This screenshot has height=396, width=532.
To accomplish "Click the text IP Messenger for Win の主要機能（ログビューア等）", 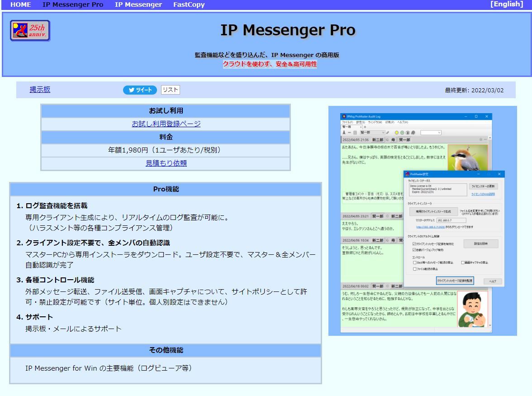I will point(110,368).
